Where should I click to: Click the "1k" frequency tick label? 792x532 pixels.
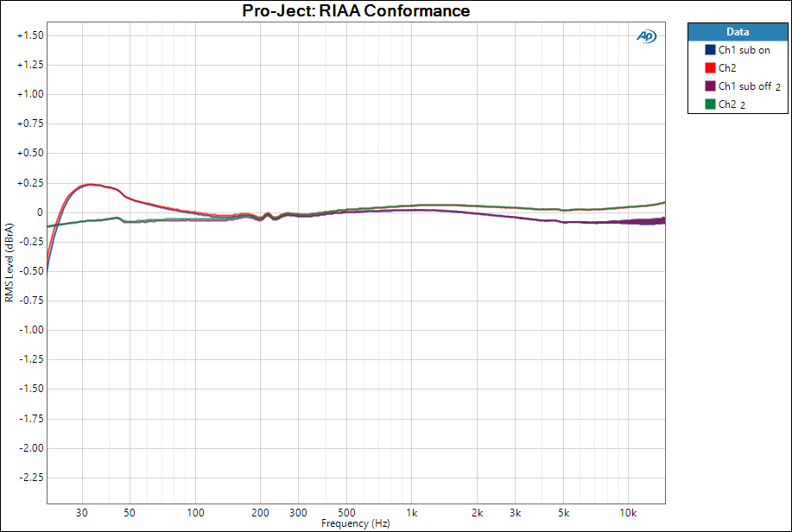pyautogui.click(x=412, y=513)
